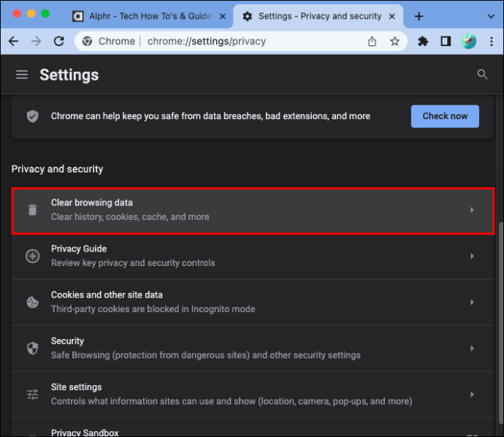The width and height of the screenshot is (504, 437).
Task: Click the search settings magnifier icon
Action: [x=482, y=75]
